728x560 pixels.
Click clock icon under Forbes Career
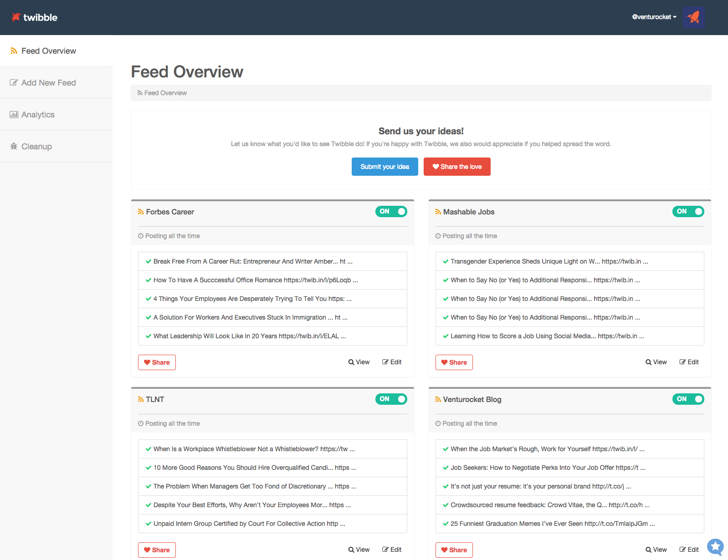pos(141,236)
